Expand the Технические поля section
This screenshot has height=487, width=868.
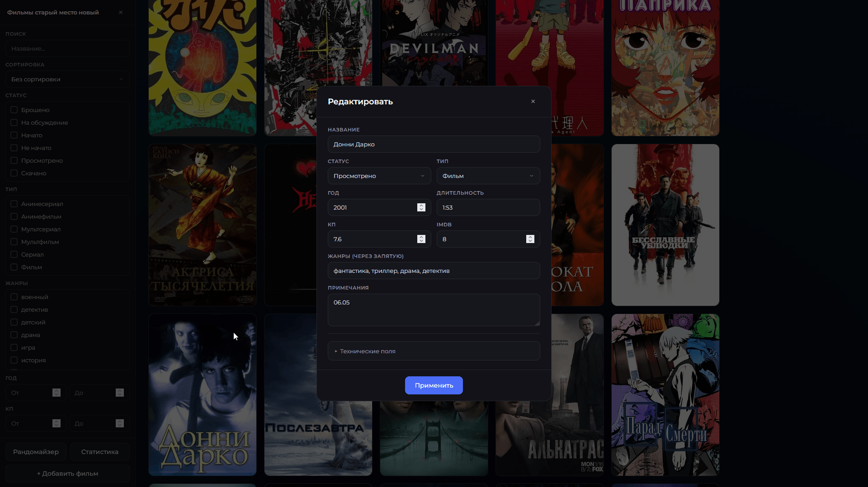434,351
